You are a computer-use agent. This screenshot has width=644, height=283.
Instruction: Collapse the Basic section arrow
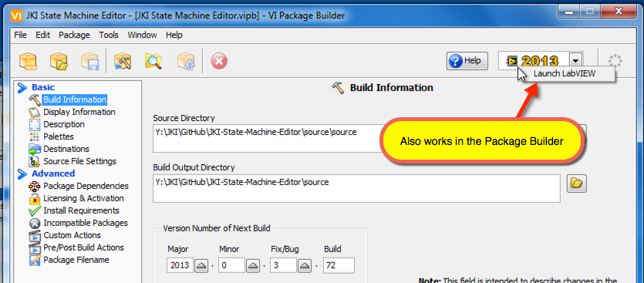[22, 87]
